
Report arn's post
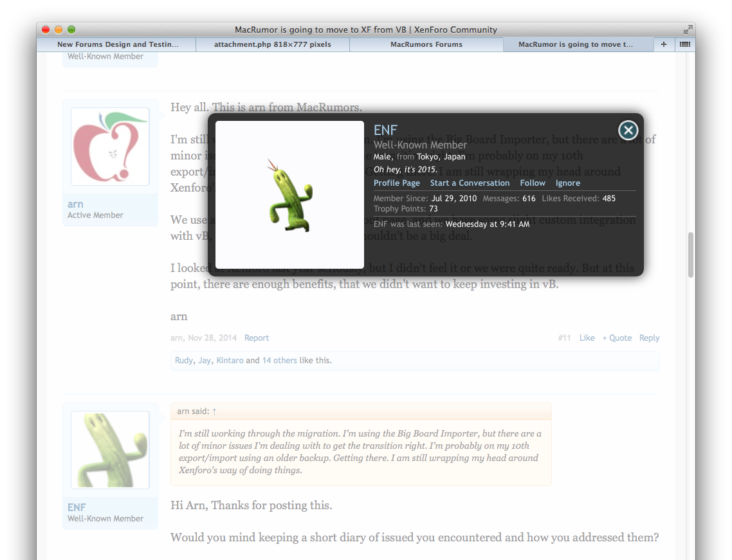[256, 338]
